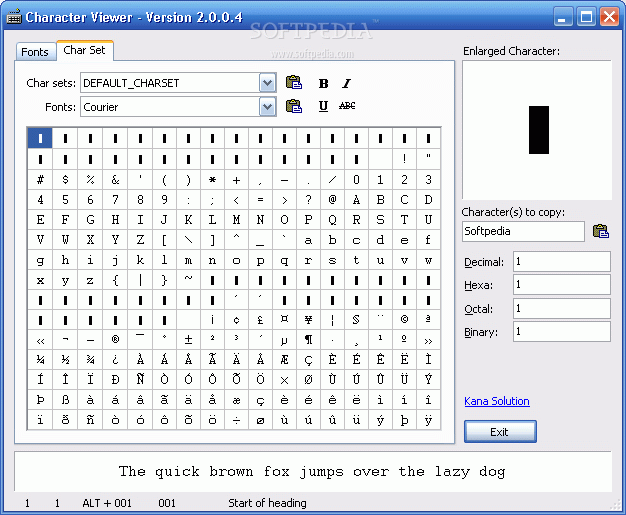Toggle Bold formatting
Screen dimensions: 626x515
(323, 83)
